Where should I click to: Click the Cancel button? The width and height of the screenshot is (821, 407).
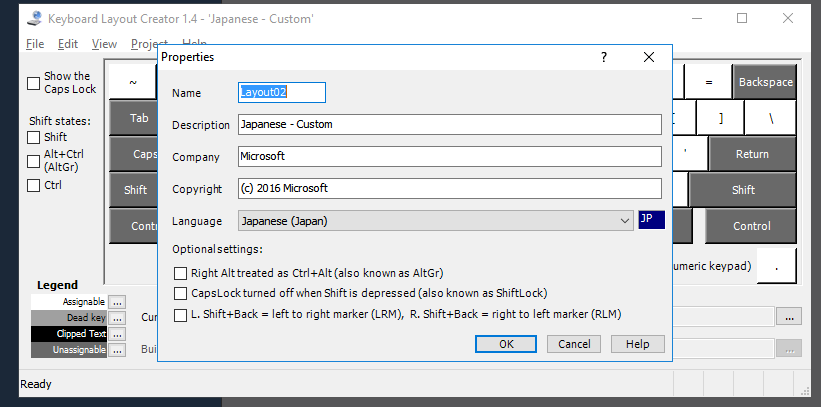coord(573,343)
